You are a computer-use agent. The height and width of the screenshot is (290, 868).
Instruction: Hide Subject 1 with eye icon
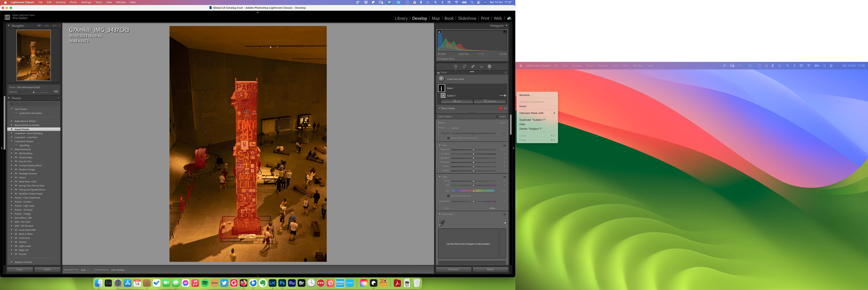pyautogui.click(x=505, y=95)
